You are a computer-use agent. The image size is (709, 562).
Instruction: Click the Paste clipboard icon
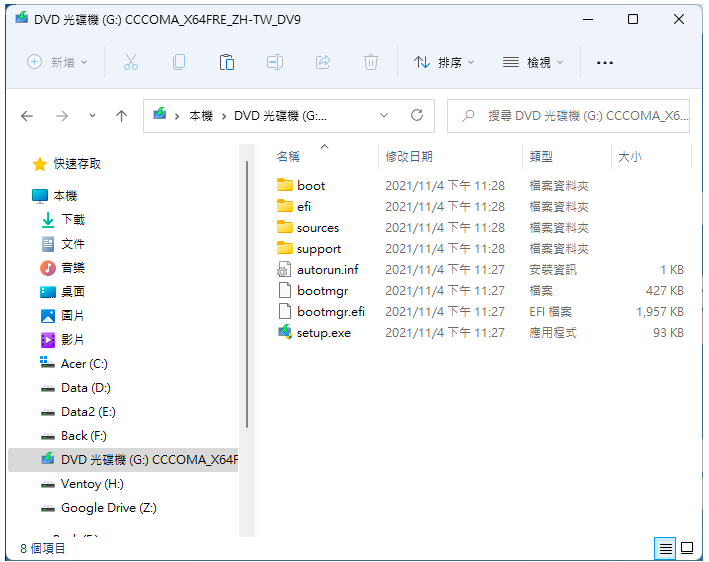227,62
